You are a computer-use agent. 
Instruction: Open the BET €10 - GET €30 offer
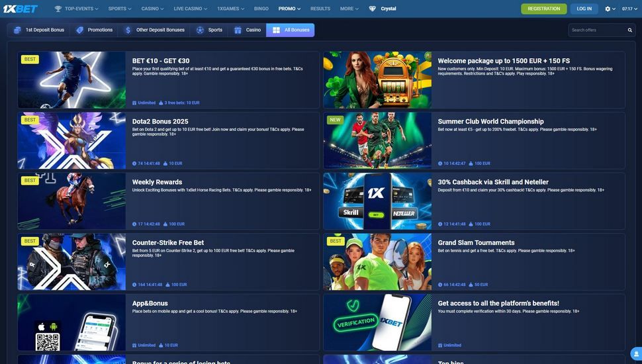tap(161, 61)
